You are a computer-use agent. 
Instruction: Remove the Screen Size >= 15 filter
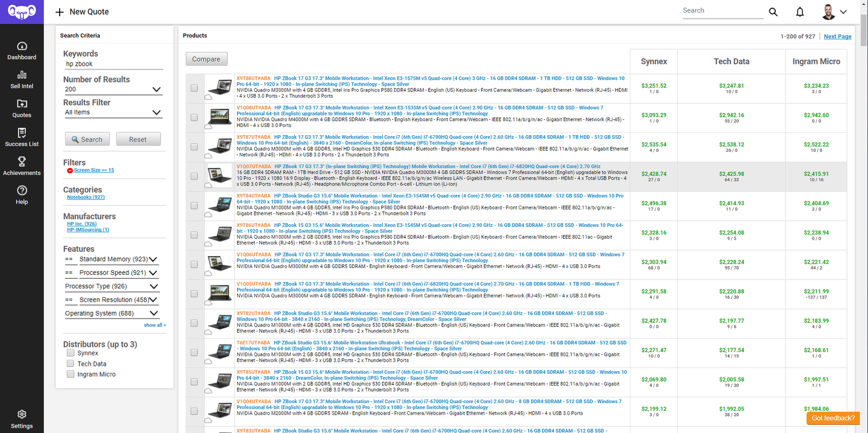[69, 170]
